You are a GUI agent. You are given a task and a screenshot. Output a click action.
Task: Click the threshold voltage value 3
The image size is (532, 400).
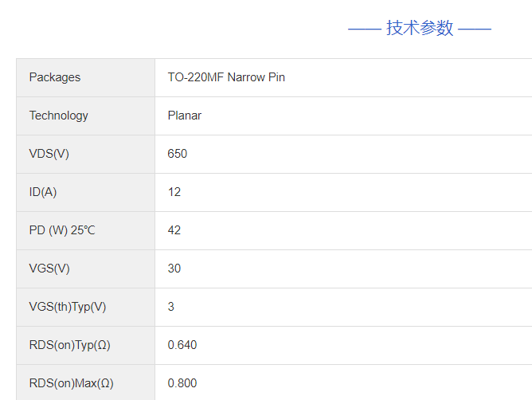(x=171, y=307)
